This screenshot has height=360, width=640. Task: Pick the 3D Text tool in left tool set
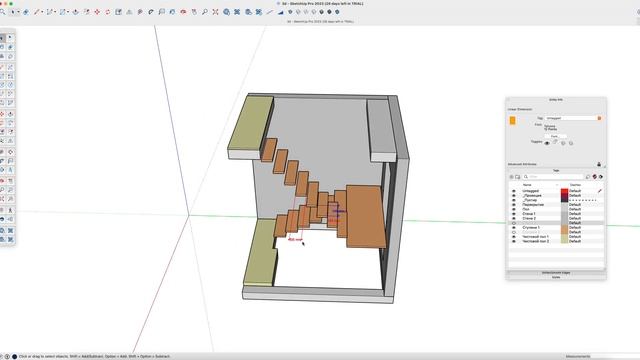(x=11, y=170)
